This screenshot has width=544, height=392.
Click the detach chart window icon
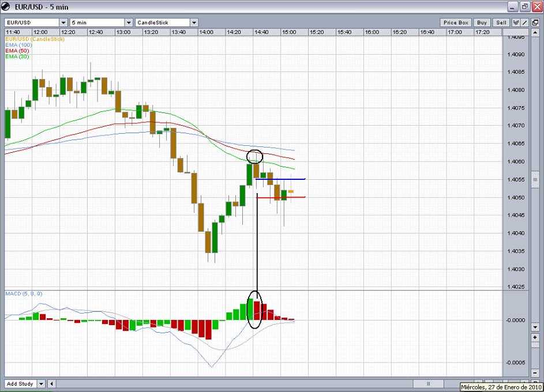[535, 22]
